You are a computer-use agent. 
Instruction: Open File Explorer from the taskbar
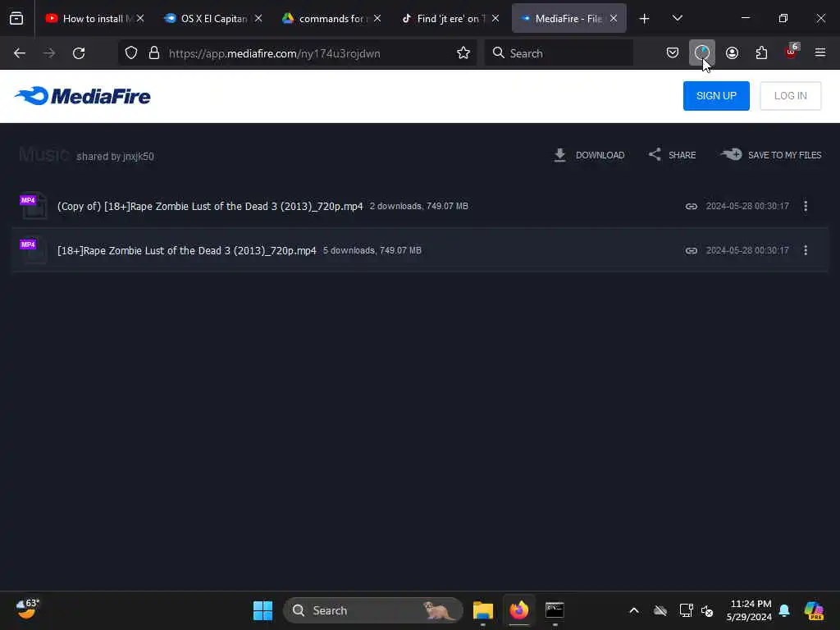pyautogui.click(x=482, y=610)
